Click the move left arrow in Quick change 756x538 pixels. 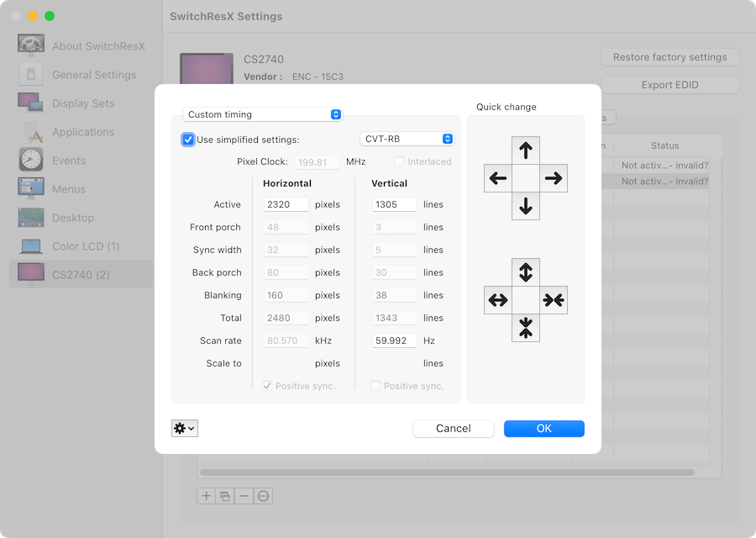click(498, 178)
